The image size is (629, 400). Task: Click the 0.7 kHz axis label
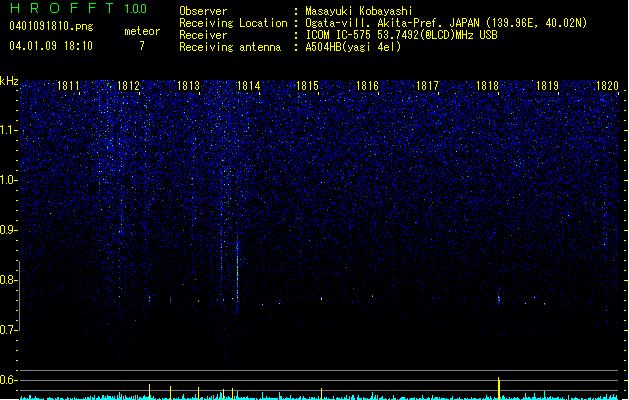[x=9, y=330]
